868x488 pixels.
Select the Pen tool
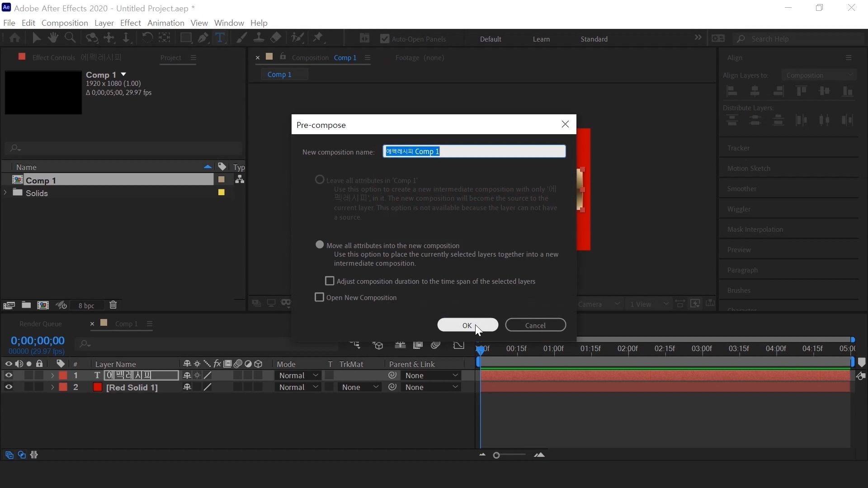point(203,38)
